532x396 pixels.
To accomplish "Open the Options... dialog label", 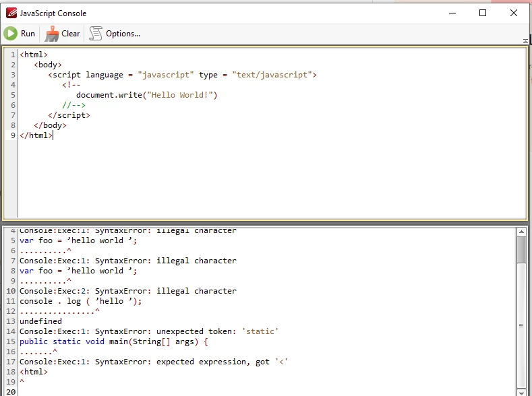I will click(x=123, y=34).
